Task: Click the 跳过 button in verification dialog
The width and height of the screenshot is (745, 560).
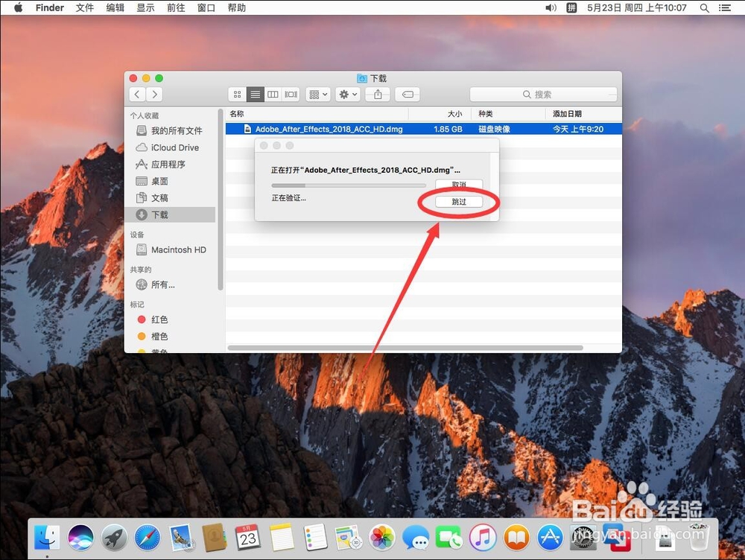Action: point(459,202)
